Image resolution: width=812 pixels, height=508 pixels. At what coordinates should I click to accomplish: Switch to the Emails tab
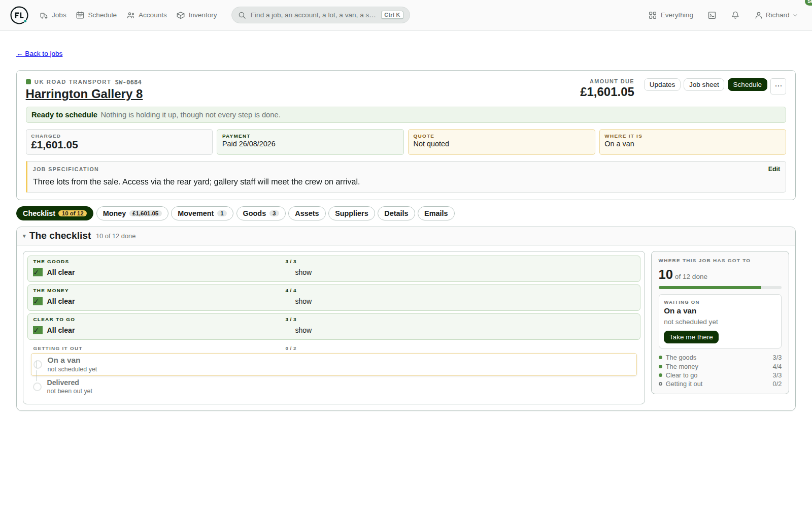[436, 213]
